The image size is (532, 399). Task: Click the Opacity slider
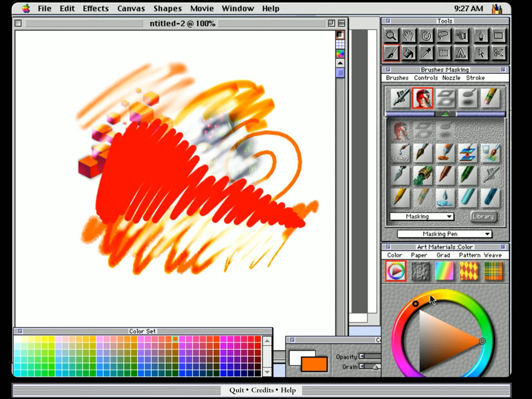(x=370, y=356)
